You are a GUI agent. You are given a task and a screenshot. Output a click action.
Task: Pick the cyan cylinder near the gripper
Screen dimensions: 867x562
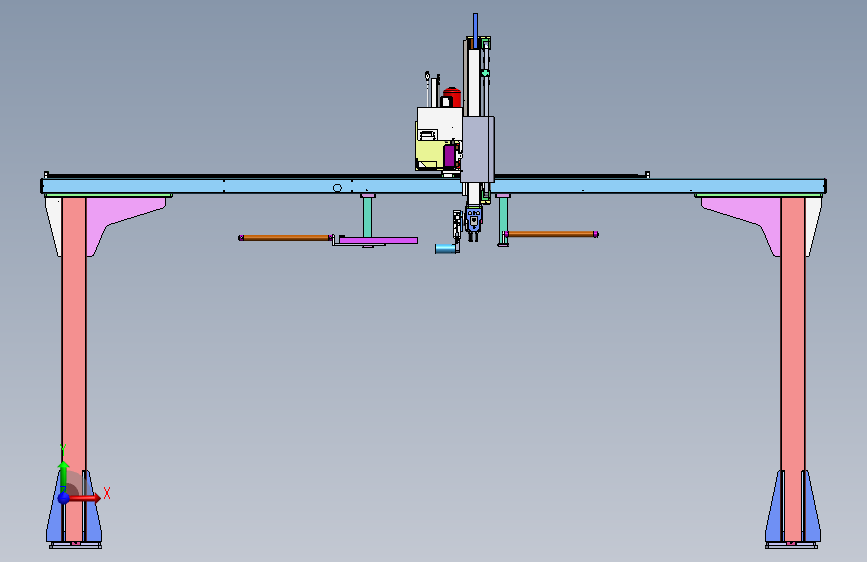(445, 249)
